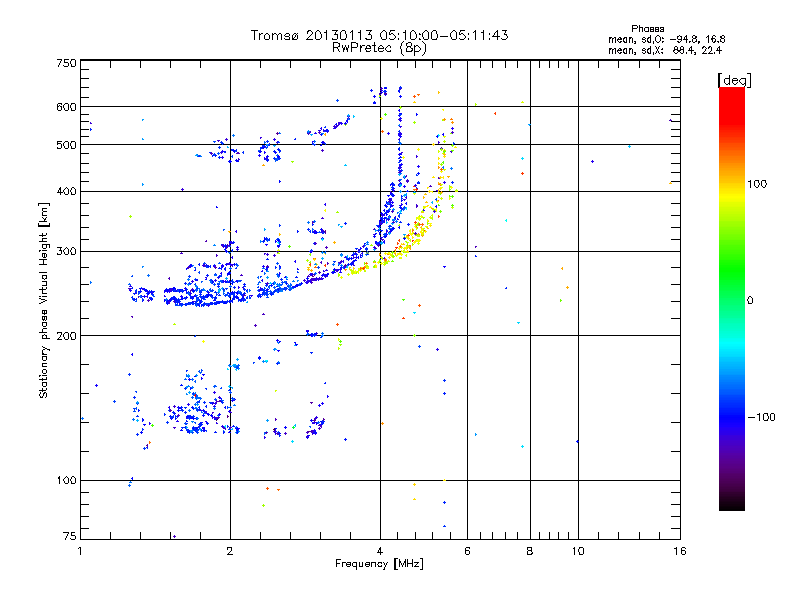This screenshot has width=800, height=600.
Task: Click the x-axis tick label '4'
Action: point(380,551)
